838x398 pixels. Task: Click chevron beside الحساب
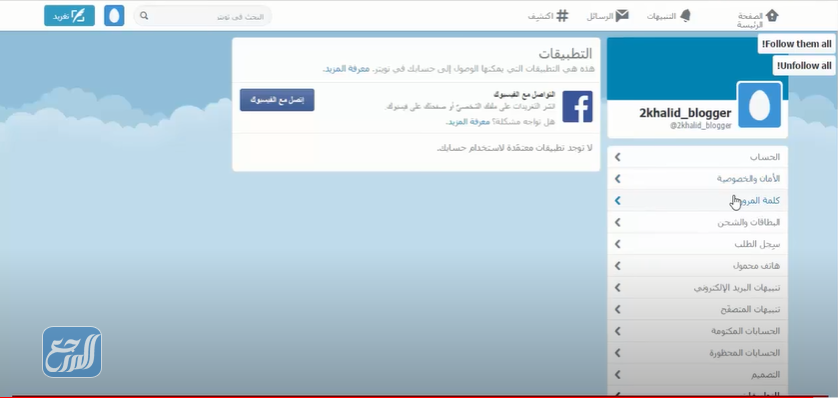coord(617,157)
